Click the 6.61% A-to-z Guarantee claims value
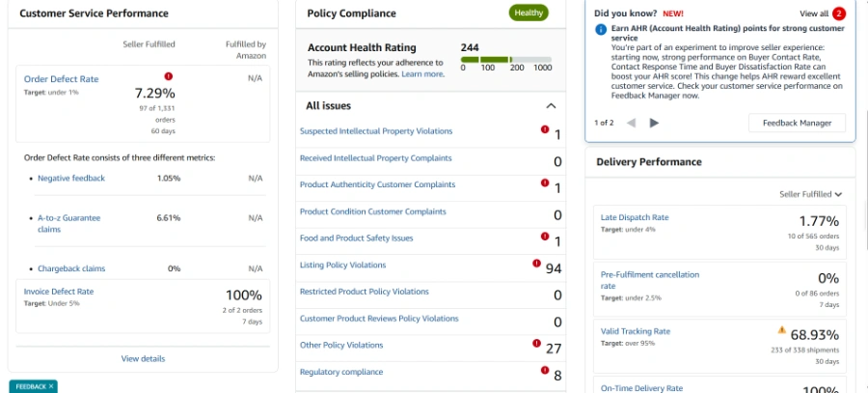The width and height of the screenshot is (868, 393). coord(168,218)
